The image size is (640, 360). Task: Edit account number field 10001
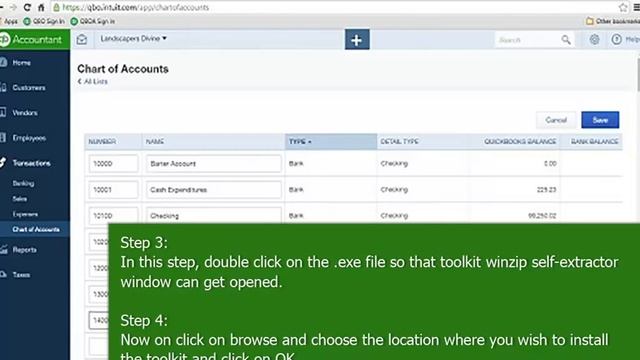(x=113, y=189)
